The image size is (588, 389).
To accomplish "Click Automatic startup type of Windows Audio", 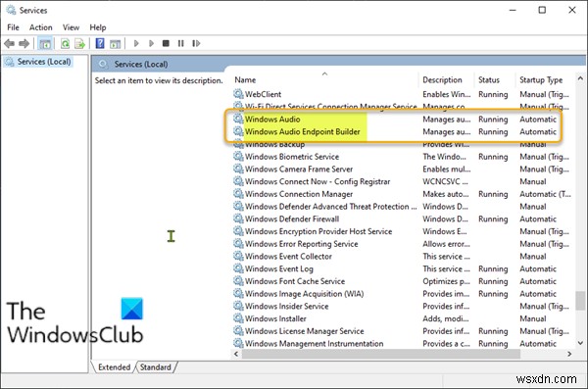I will click(x=538, y=119).
